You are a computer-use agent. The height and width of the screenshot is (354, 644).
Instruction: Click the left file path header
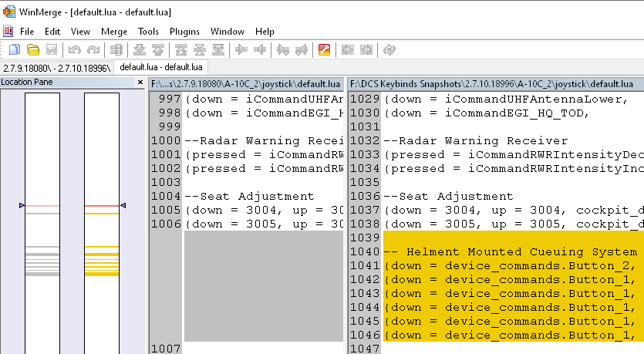click(245, 84)
